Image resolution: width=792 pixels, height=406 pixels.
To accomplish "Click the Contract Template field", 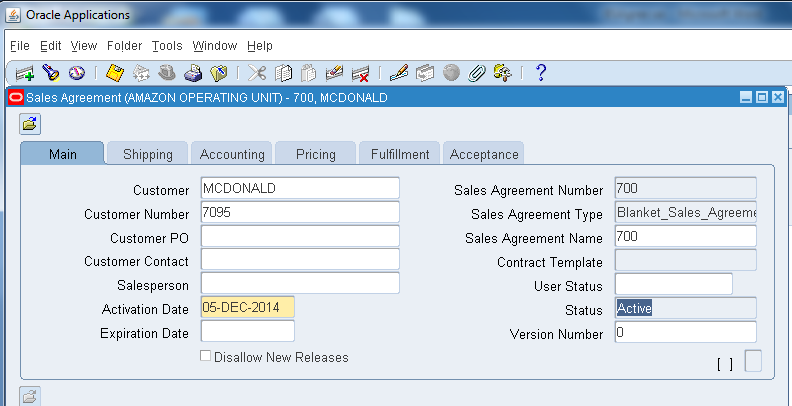I will 685,260.
